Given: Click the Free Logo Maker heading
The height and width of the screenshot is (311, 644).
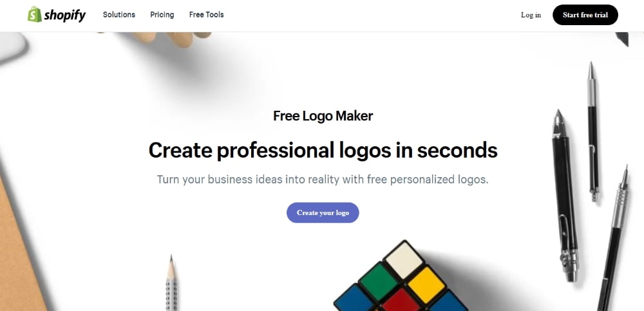Looking at the screenshot, I should coord(323,116).
